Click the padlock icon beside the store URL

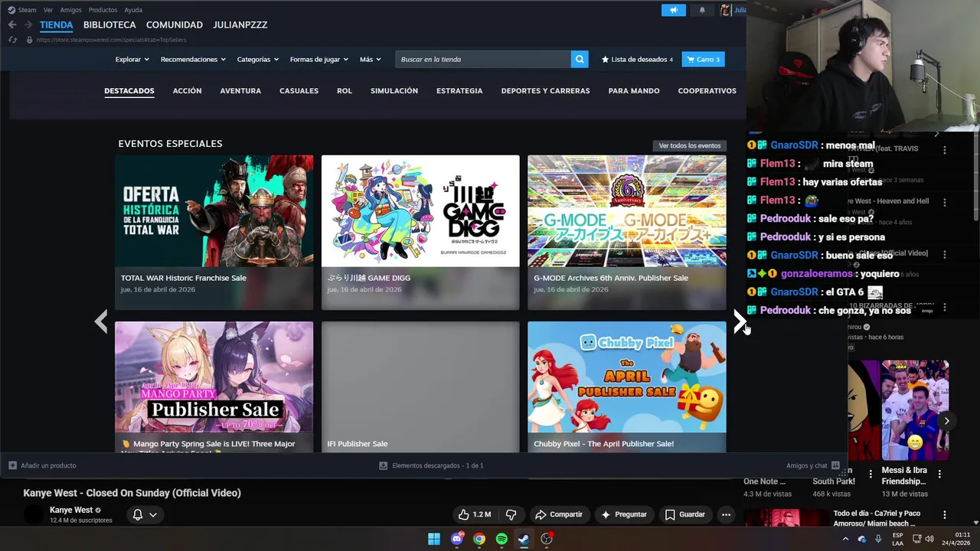pos(30,40)
